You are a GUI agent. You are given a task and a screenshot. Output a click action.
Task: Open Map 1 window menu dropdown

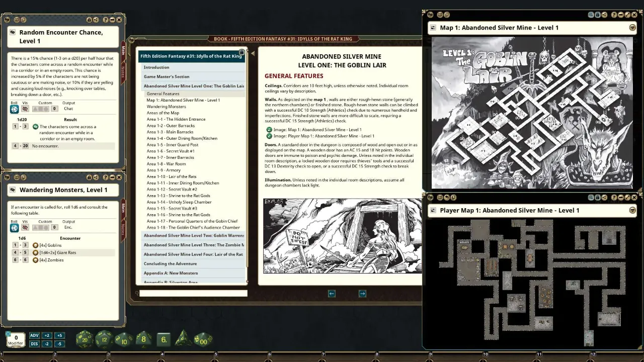click(x=632, y=28)
